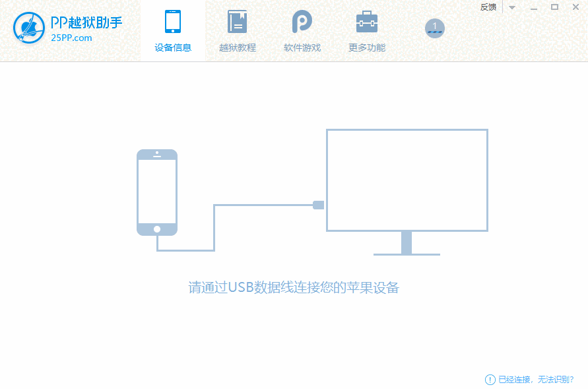This screenshot has width=588, height=389.
Task: Click the iPhone illustration
Action: point(156,193)
